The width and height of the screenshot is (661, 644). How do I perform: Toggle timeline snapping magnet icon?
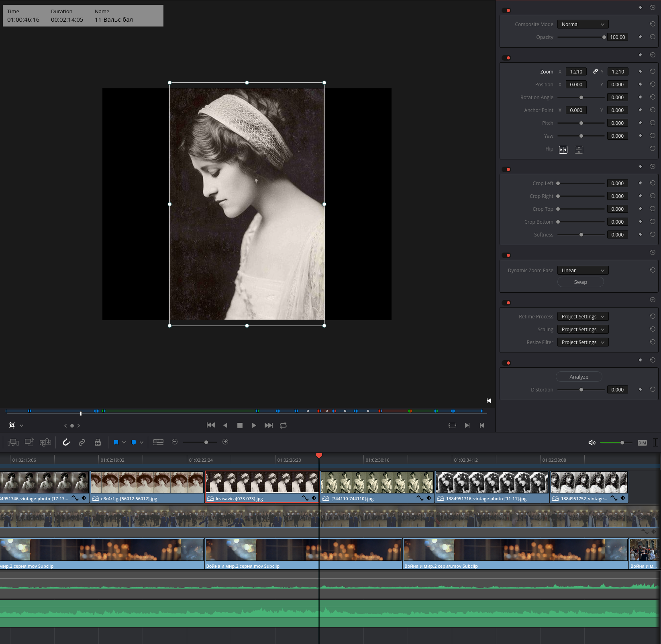[67, 442]
